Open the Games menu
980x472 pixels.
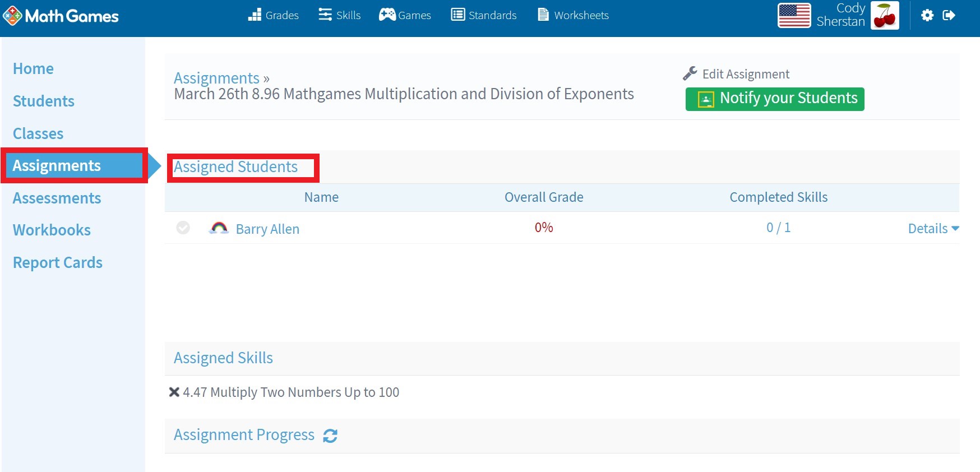click(405, 15)
